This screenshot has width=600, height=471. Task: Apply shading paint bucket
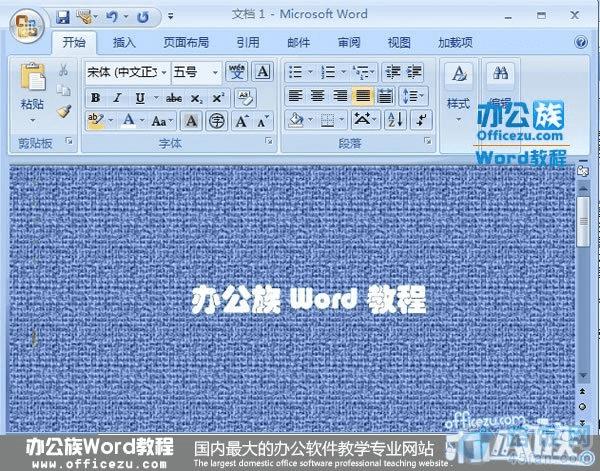pos(296,120)
